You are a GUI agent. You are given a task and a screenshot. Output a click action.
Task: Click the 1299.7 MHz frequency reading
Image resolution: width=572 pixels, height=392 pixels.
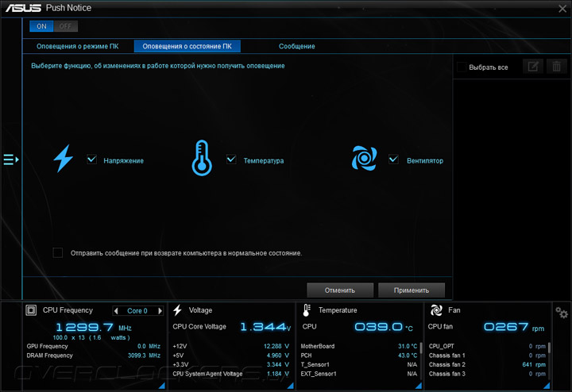coord(94,327)
